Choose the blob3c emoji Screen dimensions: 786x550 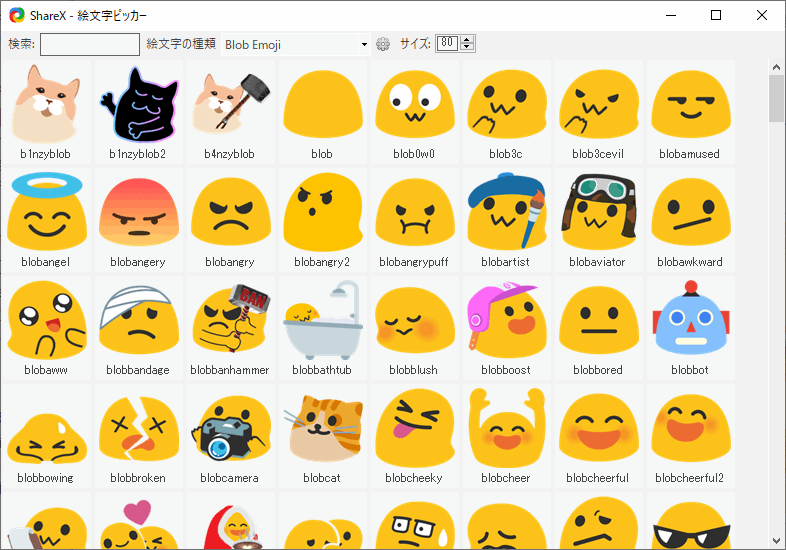coord(507,112)
